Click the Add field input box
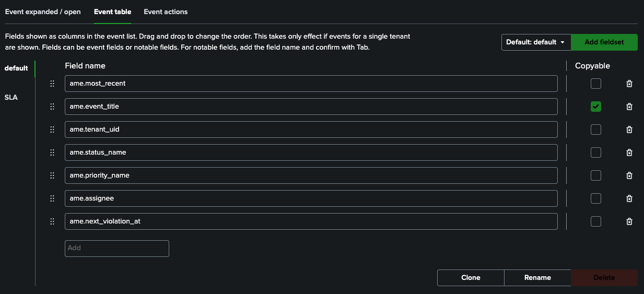Screen dimensions: 644x294 tap(117, 248)
